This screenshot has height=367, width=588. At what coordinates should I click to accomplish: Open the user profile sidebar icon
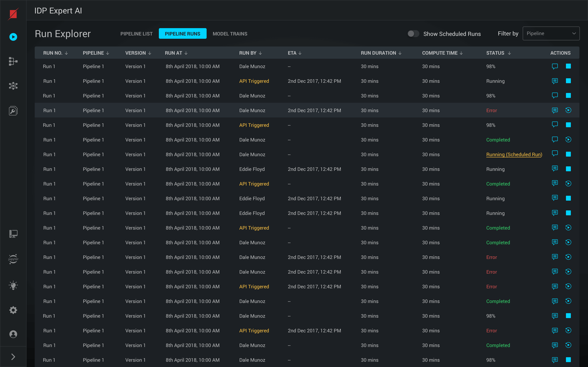point(13,334)
